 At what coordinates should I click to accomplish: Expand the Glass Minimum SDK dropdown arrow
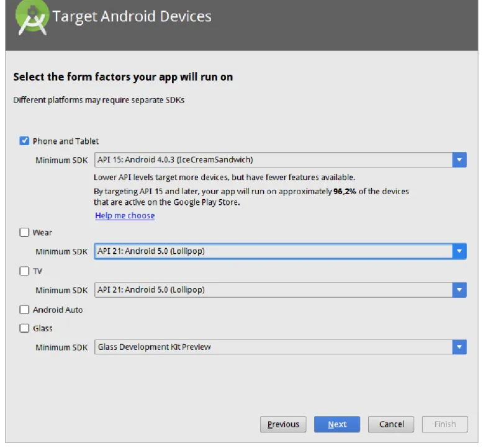coord(459,347)
